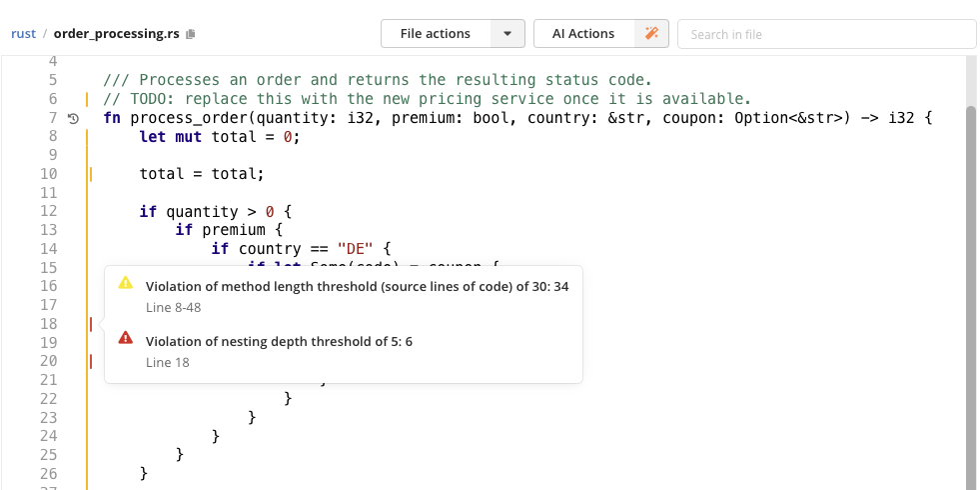980x490 pixels.
Task: Click the copy path icon beside order_processing.rs
Action: click(191, 34)
